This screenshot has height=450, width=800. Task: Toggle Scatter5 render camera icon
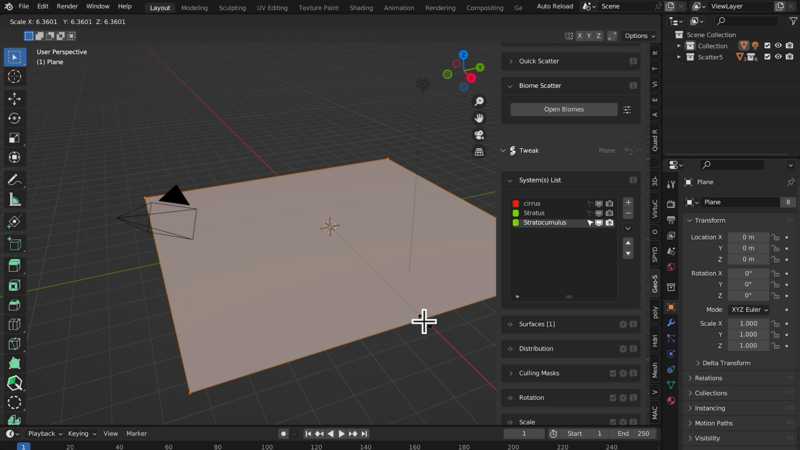pyautogui.click(x=789, y=57)
